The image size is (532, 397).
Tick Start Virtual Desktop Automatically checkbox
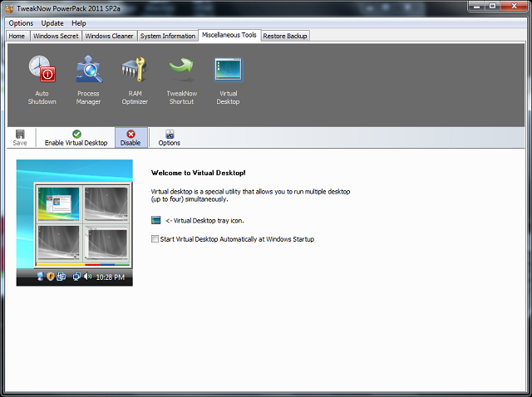(155, 239)
